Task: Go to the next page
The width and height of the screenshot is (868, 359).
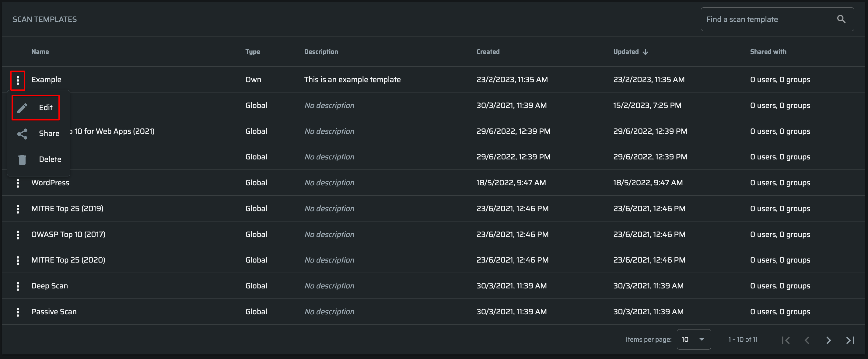Action: pos(828,340)
